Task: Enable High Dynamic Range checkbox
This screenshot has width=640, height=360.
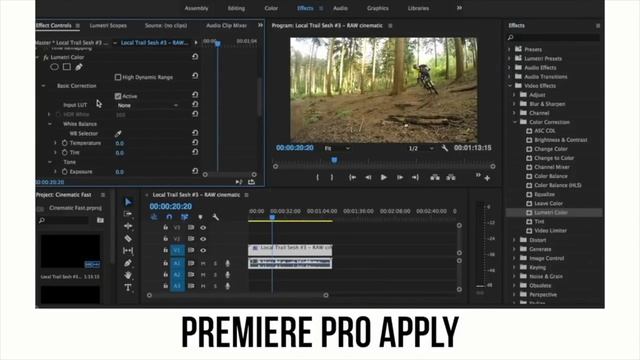Action: point(118,77)
